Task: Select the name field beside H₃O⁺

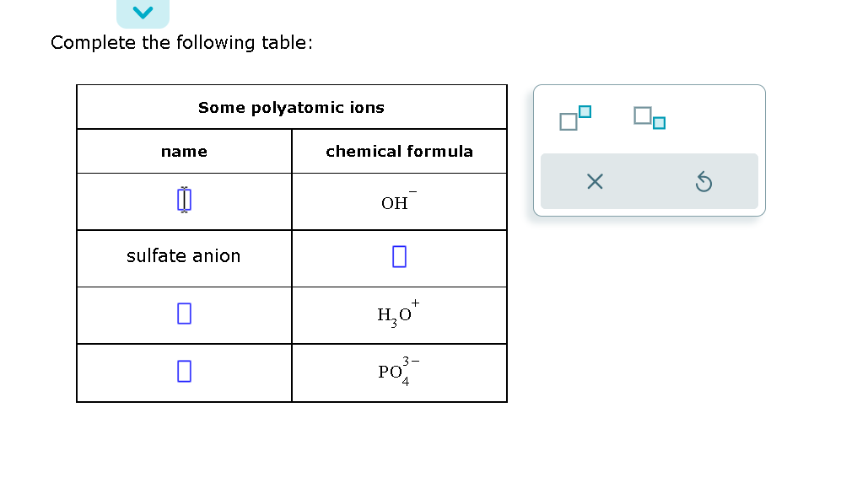Action: pos(183,314)
